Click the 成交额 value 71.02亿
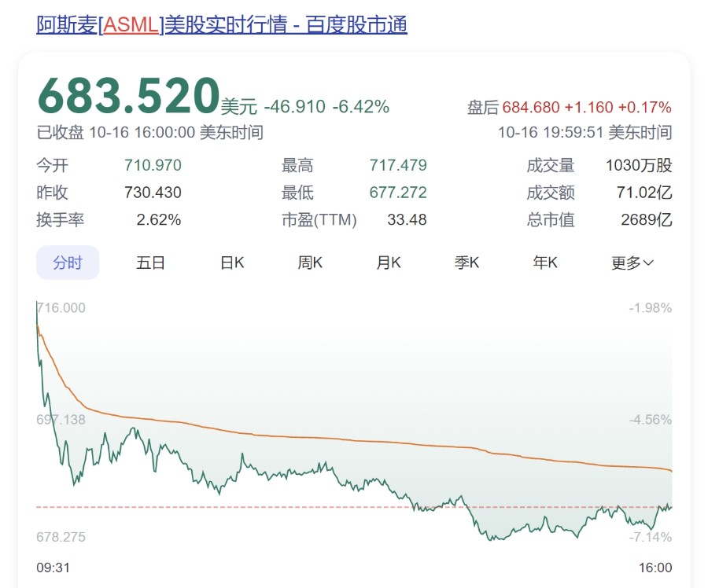 [644, 193]
